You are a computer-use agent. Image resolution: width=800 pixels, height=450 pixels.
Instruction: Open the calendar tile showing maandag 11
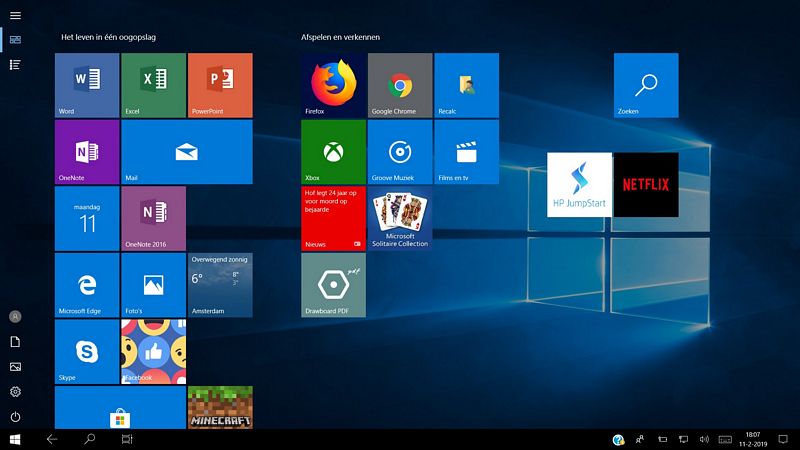[x=87, y=218]
